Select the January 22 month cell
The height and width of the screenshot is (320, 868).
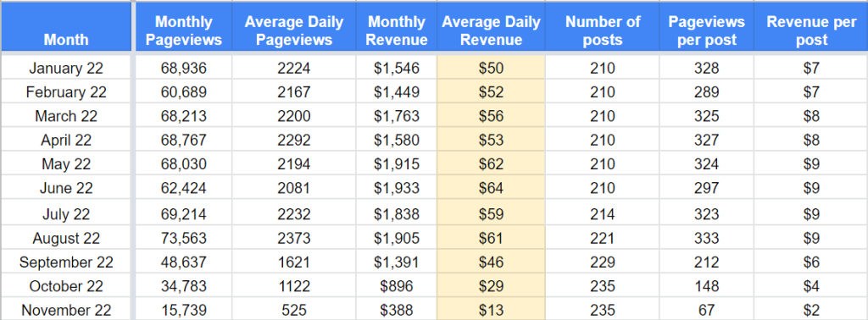(x=66, y=69)
